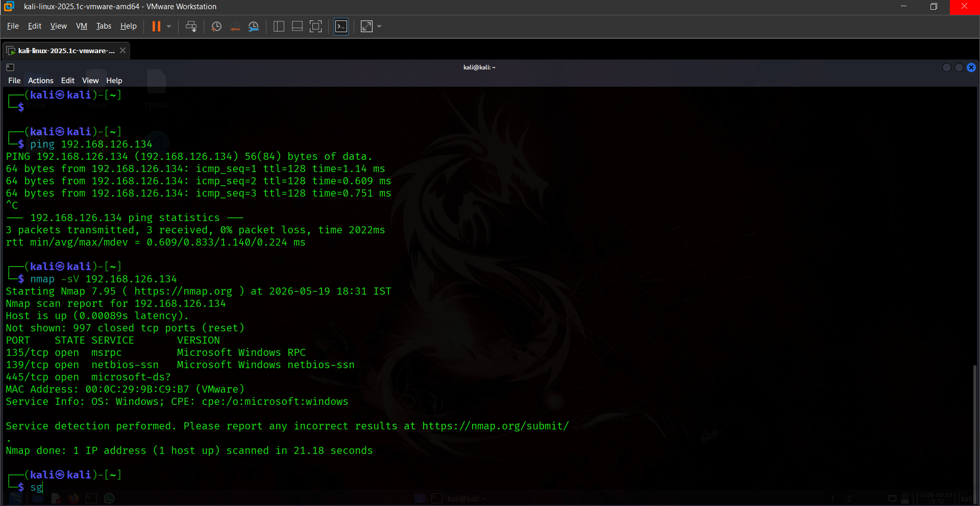Open VMware View menu
Viewport: 980px width, 506px height.
click(x=59, y=26)
